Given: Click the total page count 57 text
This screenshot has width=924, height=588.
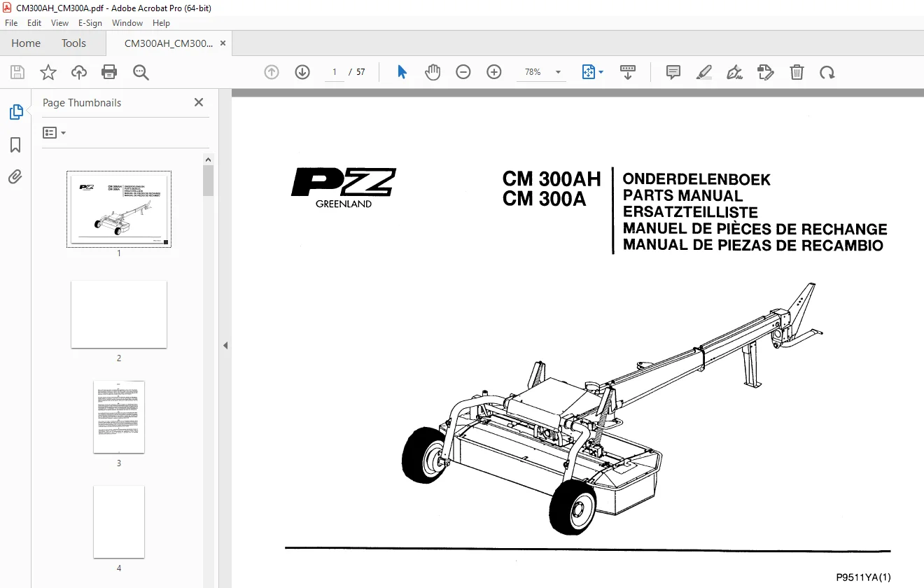Looking at the screenshot, I should coord(360,72).
